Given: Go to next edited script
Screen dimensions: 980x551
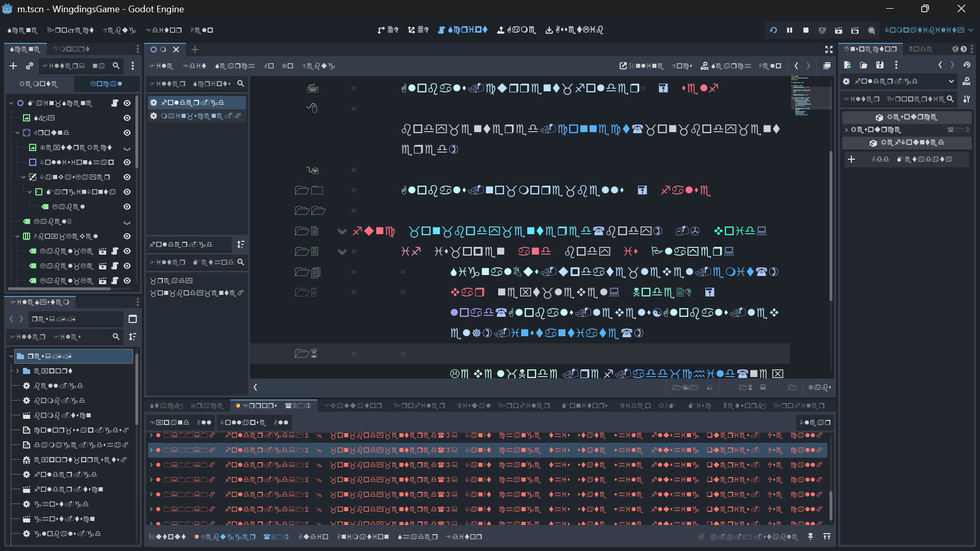Looking at the screenshot, I should pyautogui.click(x=808, y=66).
